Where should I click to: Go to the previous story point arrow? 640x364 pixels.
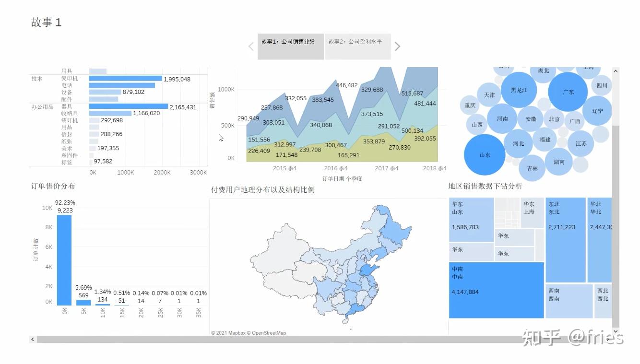[x=251, y=47]
